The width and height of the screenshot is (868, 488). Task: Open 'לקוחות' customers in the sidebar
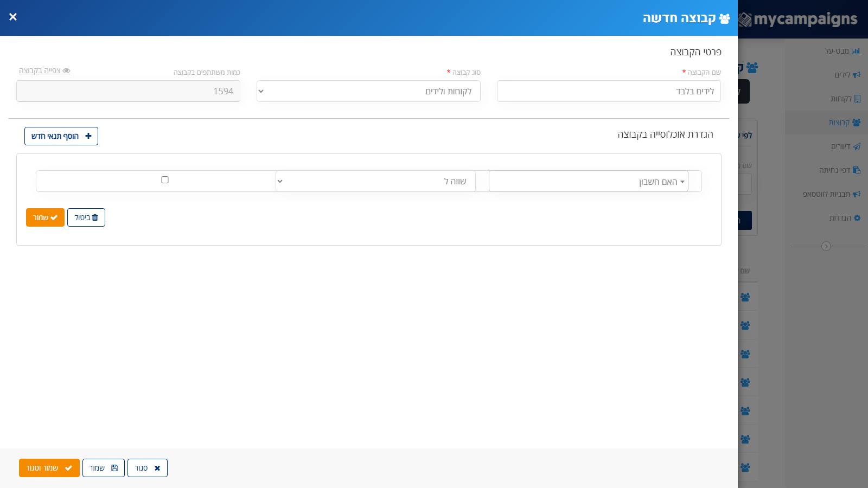click(x=845, y=99)
